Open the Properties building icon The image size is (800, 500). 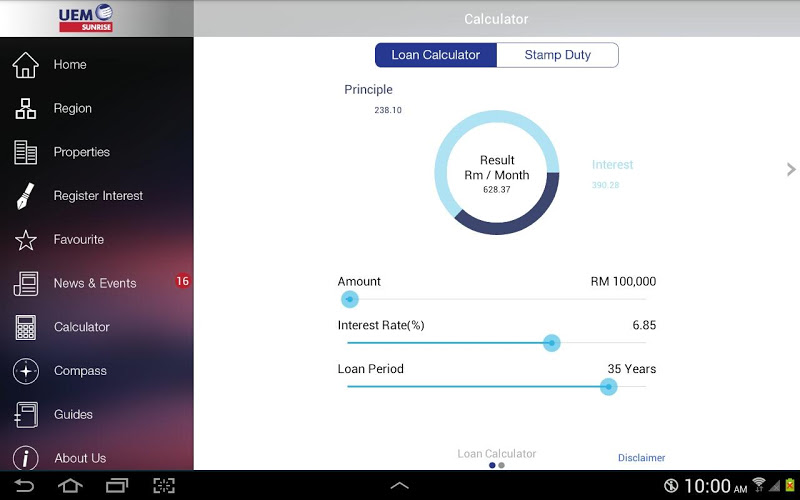(x=26, y=152)
